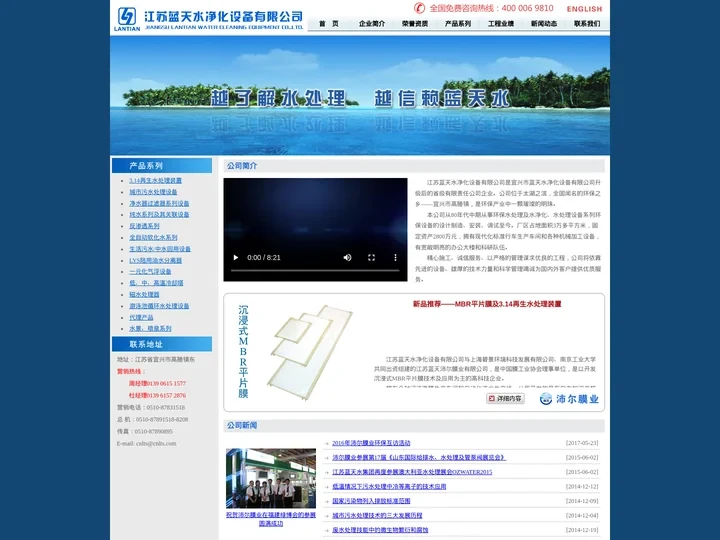Click the fax number 0510-87890895
Image resolution: width=720 pixels, height=540 pixels.
click(x=153, y=432)
